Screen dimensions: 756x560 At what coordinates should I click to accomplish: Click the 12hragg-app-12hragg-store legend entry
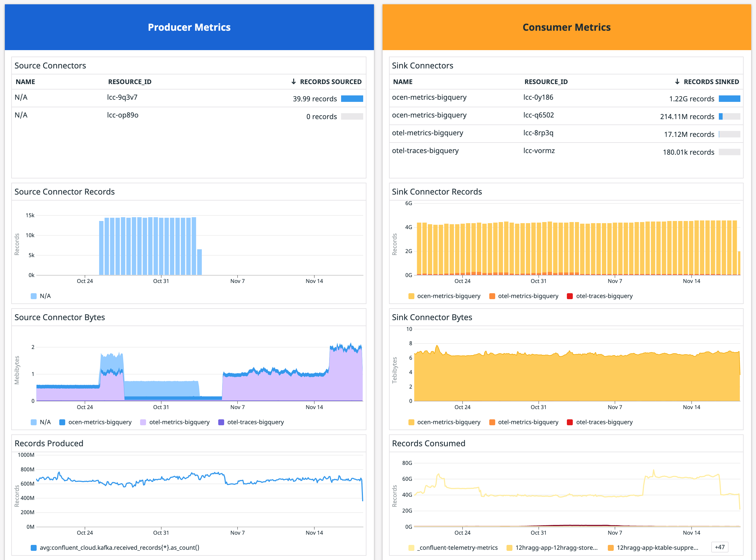pyautogui.click(x=556, y=548)
